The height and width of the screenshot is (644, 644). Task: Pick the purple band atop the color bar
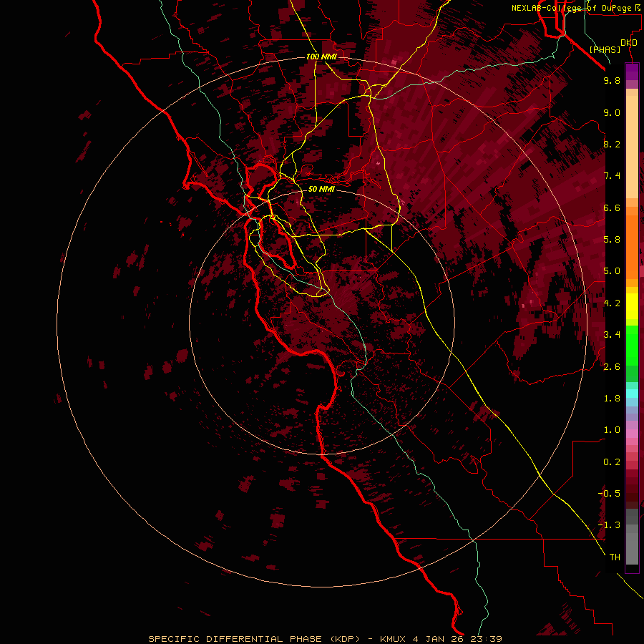[632, 72]
